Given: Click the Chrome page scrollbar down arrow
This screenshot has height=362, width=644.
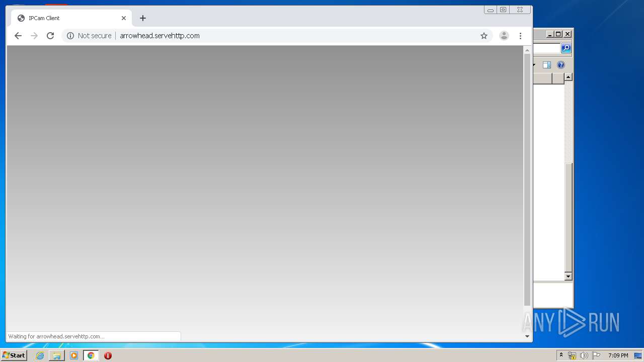Looking at the screenshot, I should [x=527, y=336].
